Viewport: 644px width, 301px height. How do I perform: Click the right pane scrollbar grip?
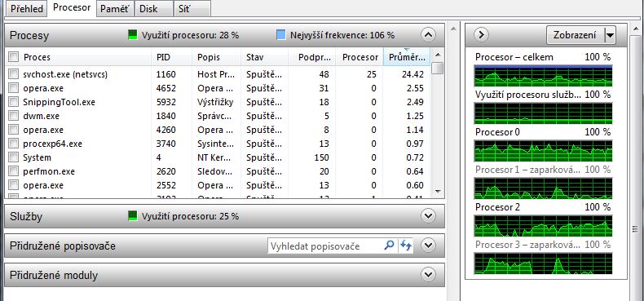point(635,228)
